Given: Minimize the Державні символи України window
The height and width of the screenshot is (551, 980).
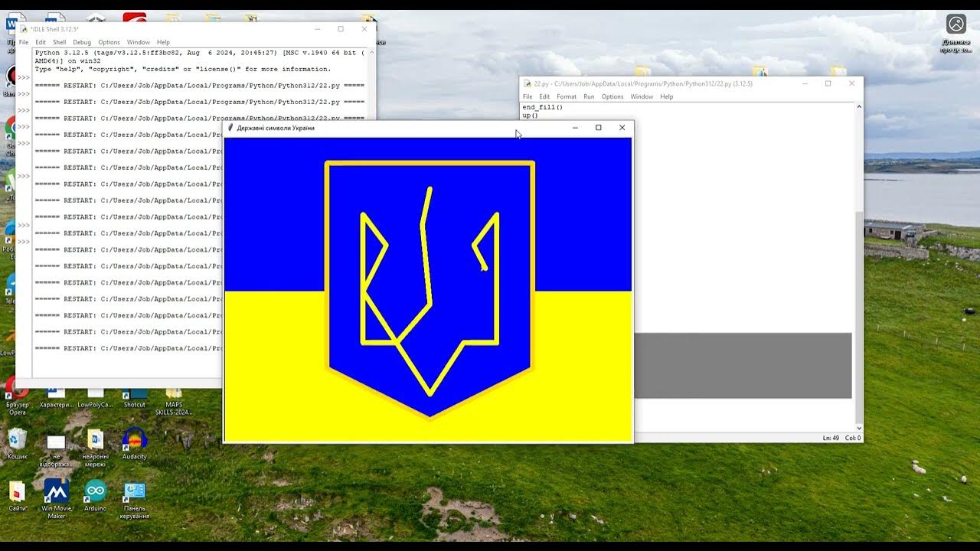Looking at the screenshot, I should pyautogui.click(x=575, y=128).
